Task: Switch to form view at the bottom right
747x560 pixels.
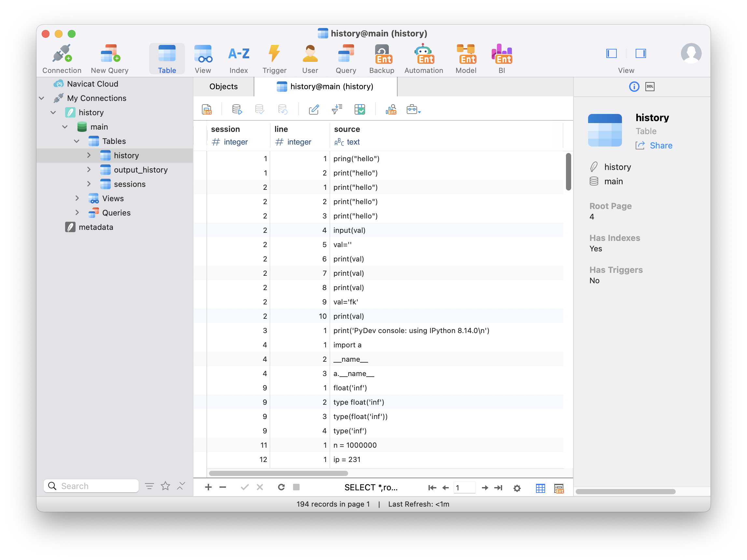Action: pyautogui.click(x=559, y=488)
